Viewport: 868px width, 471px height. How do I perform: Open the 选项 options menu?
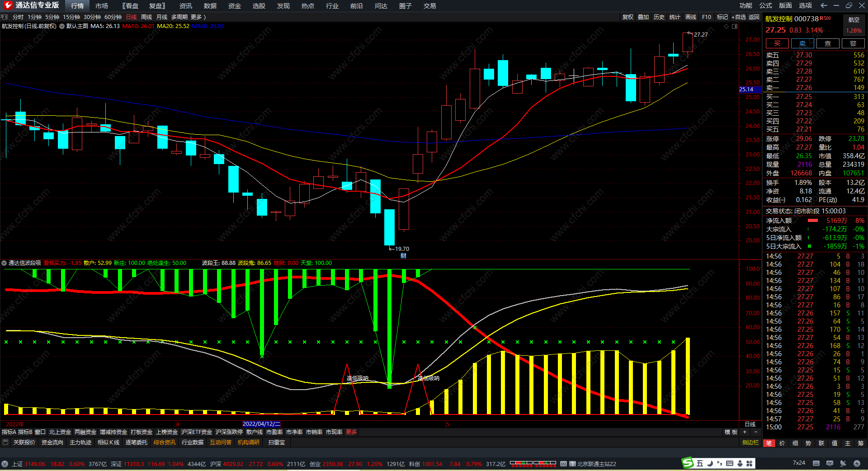point(806,5)
